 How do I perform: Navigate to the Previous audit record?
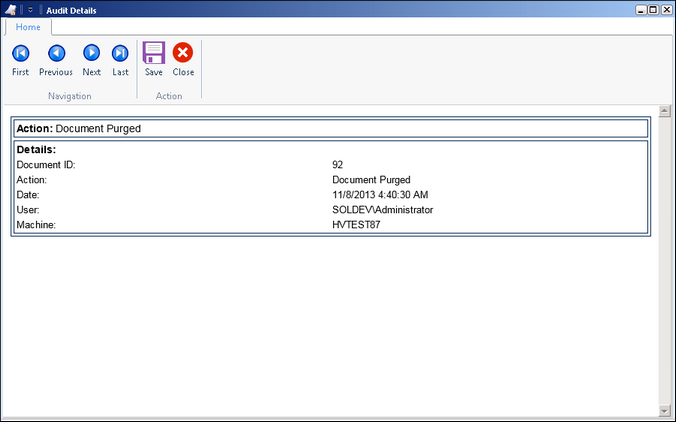(x=56, y=58)
